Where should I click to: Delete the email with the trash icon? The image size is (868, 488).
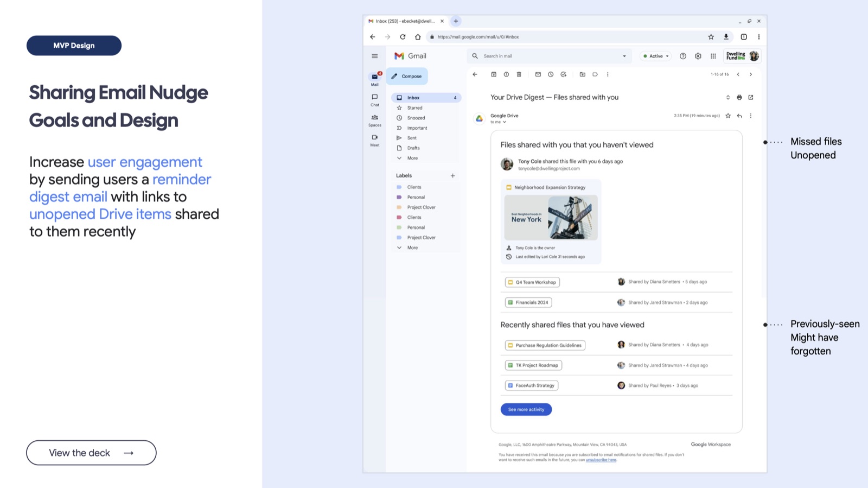[519, 74]
